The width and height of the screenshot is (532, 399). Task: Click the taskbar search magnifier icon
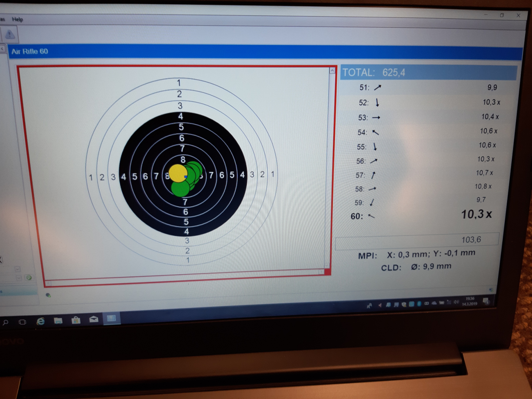pyautogui.click(x=5, y=323)
